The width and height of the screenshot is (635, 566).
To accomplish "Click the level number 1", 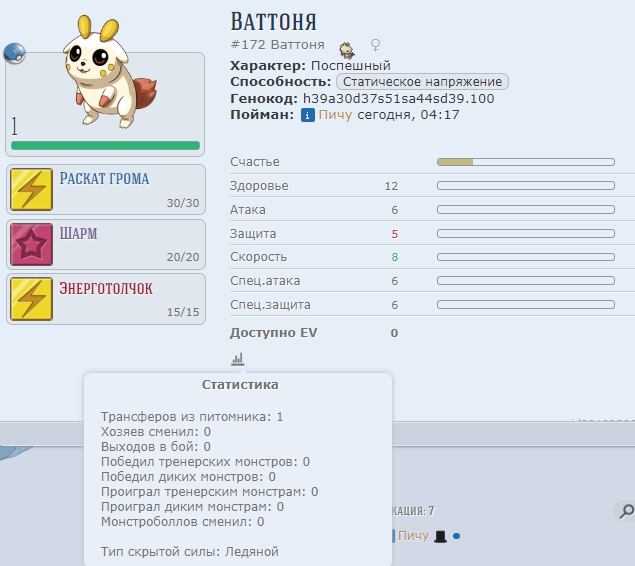I will [15, 126].
